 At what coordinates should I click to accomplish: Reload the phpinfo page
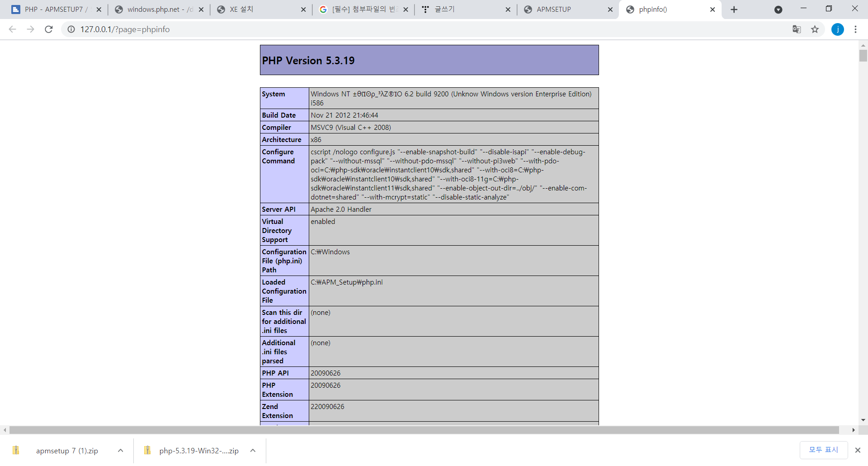coord(49,29)
